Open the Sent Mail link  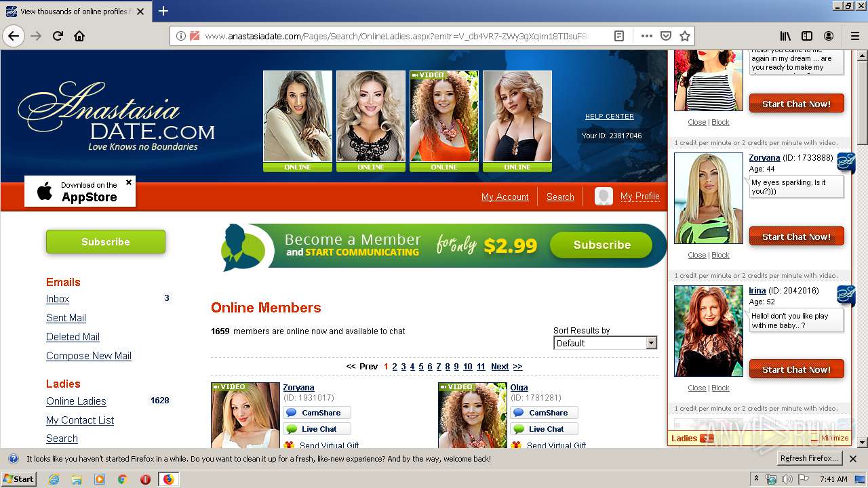[66, 318]
